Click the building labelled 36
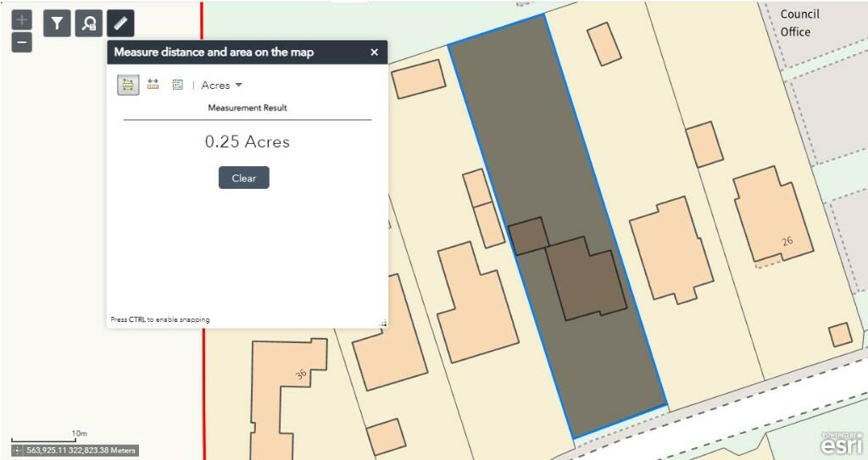 [287, 398]
